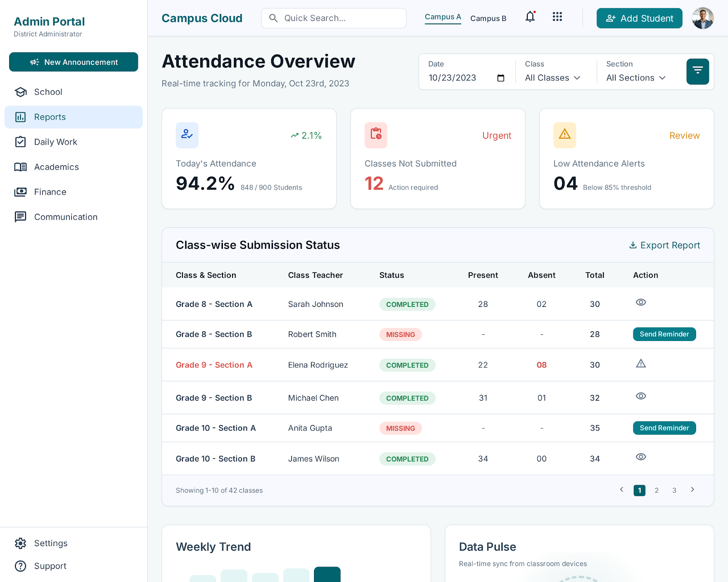Click the Add Student button
Image resolution: width=728 pixels, height=582 pixels.
coord(639,18)
